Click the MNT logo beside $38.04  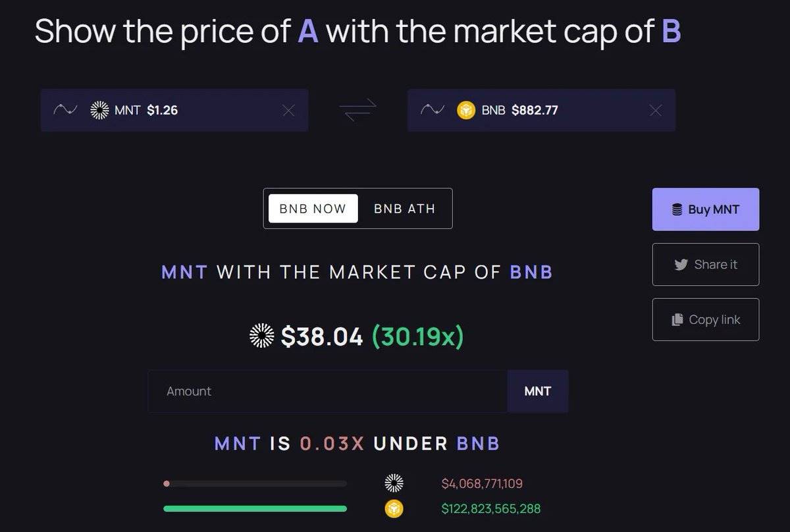tap(262, 336)
